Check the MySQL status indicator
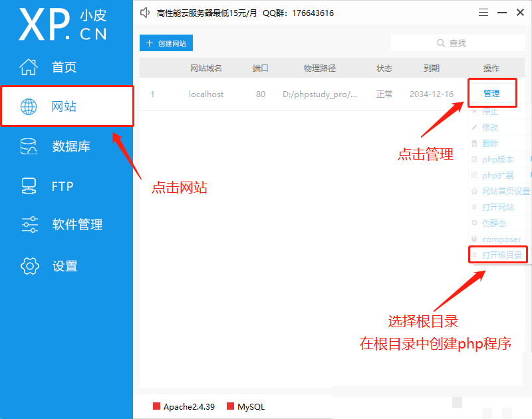Viewport: 532px width, 419px height. click(x=245, y=406)
